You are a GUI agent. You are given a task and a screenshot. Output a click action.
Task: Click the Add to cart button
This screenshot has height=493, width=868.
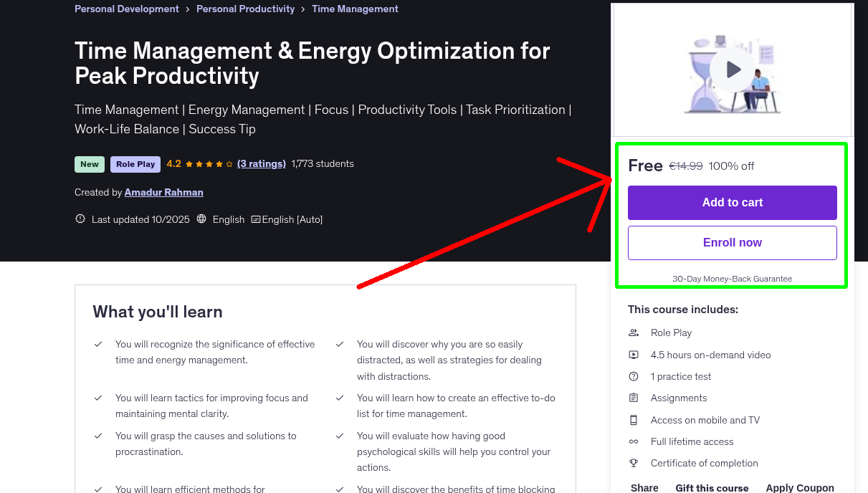coord(732,203)
